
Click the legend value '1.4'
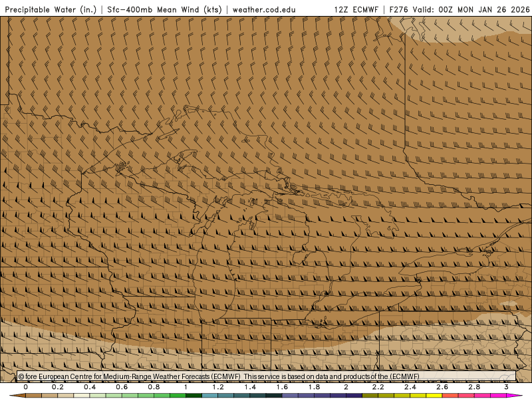pos(250,387)
